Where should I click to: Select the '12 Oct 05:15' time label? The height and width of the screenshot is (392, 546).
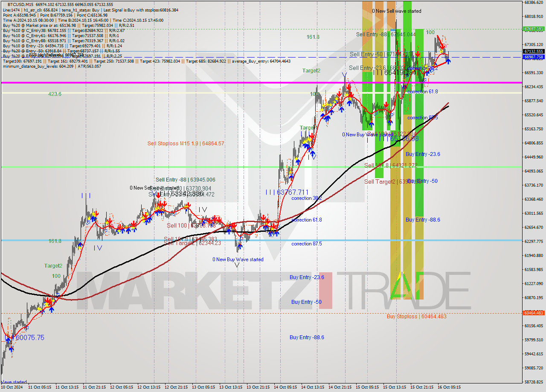coord(122,387)
